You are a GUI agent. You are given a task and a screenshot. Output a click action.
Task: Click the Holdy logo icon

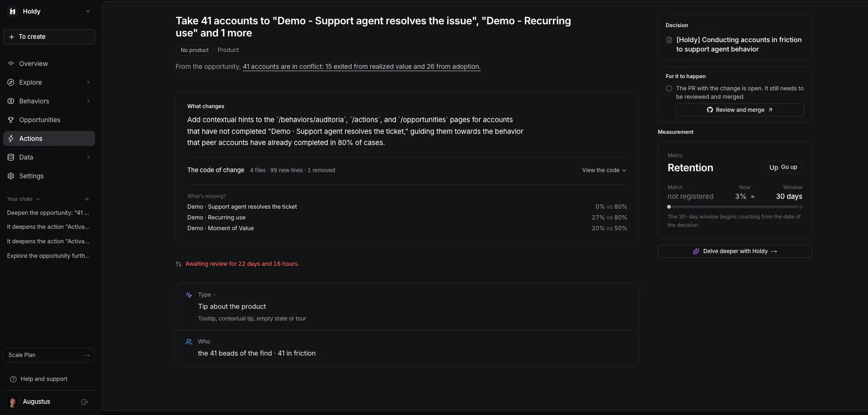tap(13, 11)
